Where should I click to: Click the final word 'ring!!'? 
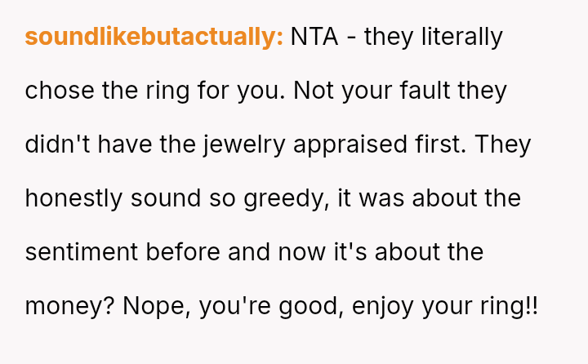[510, 306]
